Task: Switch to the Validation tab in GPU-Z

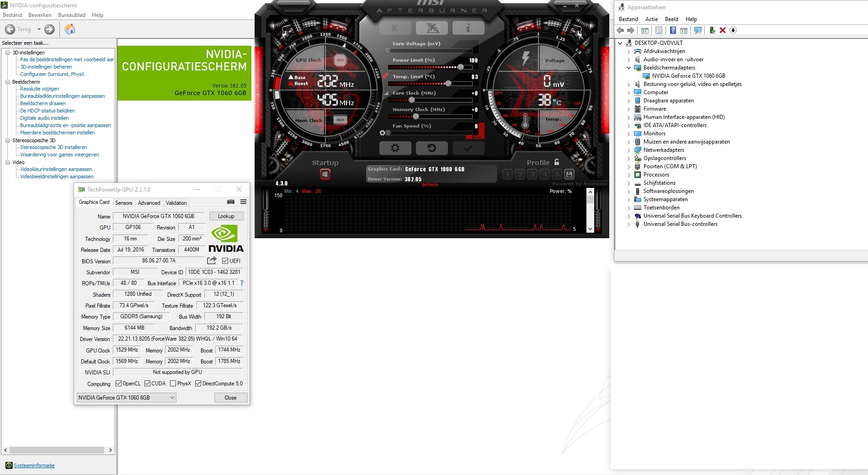Action: [176, 203]
